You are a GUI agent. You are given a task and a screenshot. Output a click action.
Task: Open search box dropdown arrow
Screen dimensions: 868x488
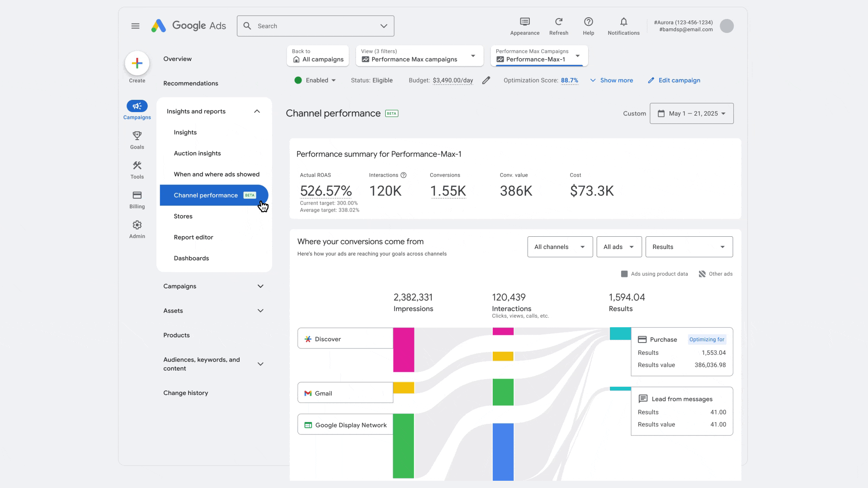click(x=384, y=26)
